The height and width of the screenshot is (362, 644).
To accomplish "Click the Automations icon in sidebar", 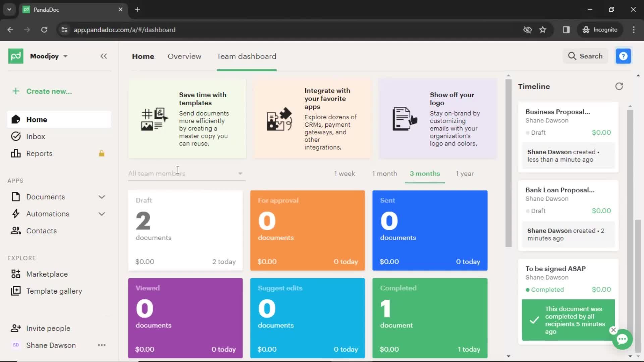I will [15, 214].
